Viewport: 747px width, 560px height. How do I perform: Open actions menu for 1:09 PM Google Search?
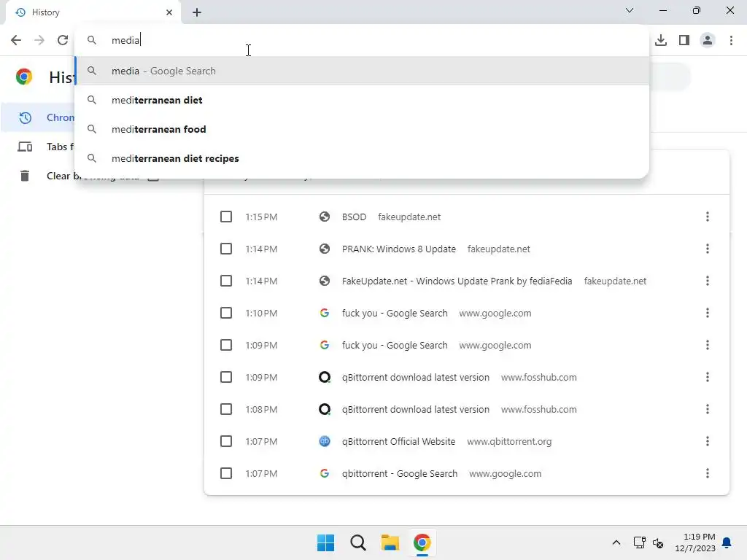(x=708, y=345)
